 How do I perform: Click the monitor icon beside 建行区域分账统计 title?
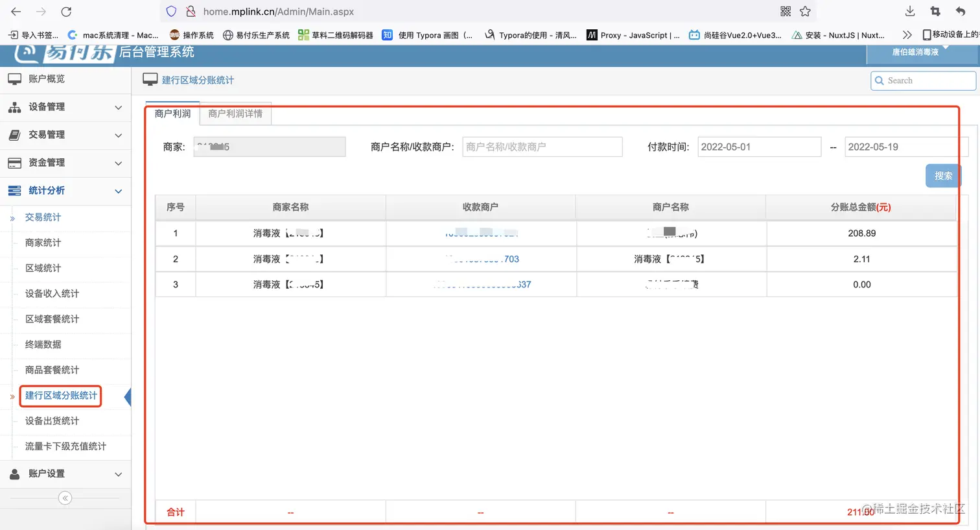coord(150,78)
